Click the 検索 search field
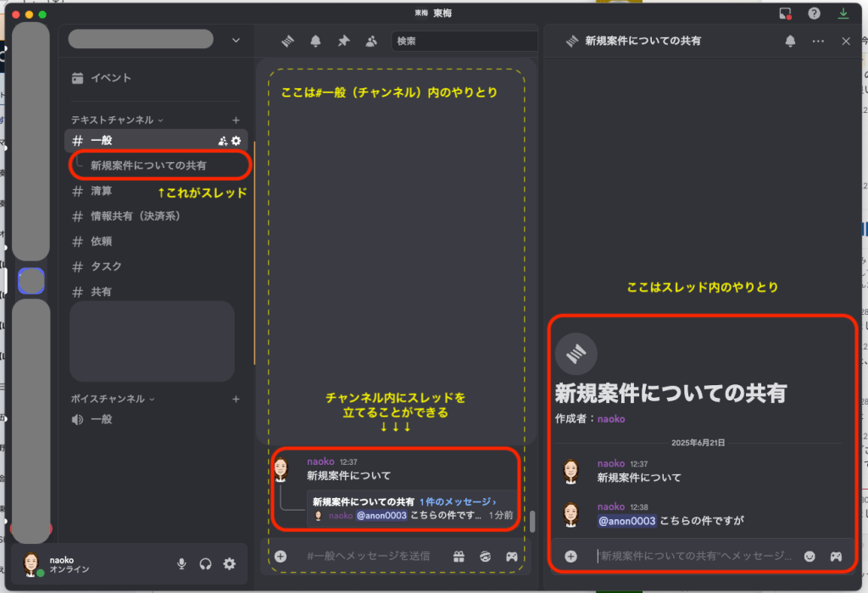 point(463,41)
